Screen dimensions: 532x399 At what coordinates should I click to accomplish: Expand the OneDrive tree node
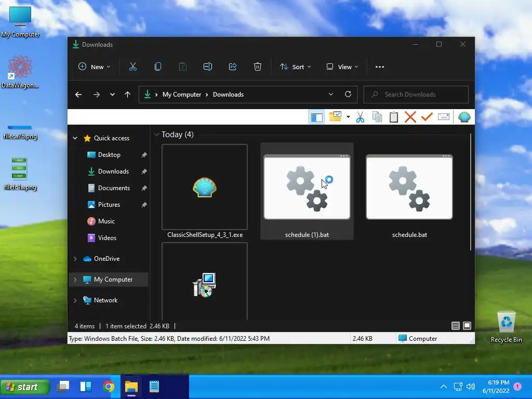[x=75, y=259]
